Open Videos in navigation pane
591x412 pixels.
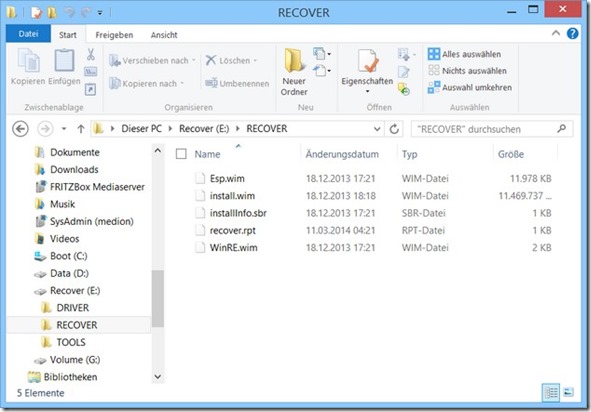(x=64, y=239)
